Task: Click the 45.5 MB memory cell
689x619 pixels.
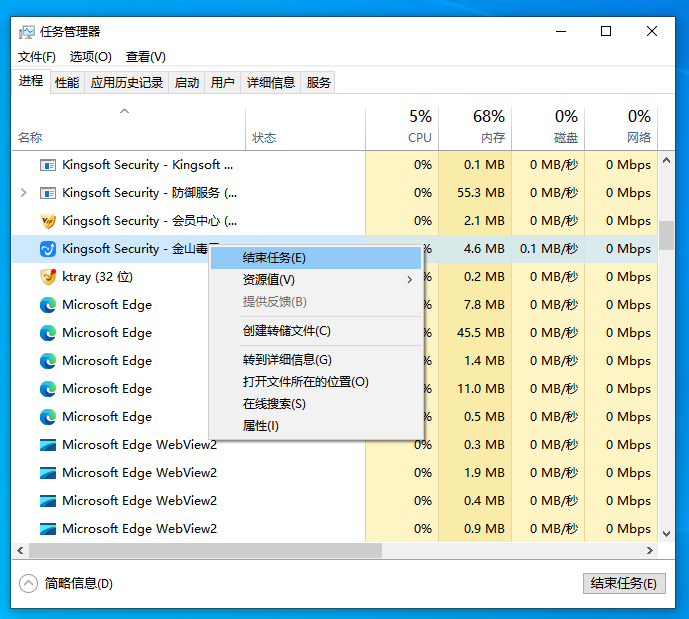Action: [x=475, y=333]
